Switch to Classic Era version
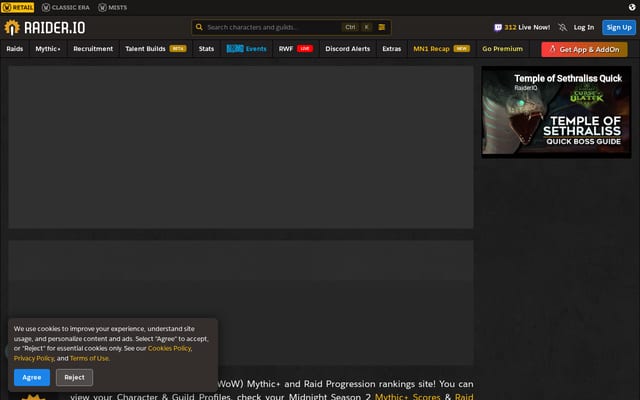The width and height of the screenshot is (640, 400). pyautogui.click(x=65, y=7)
